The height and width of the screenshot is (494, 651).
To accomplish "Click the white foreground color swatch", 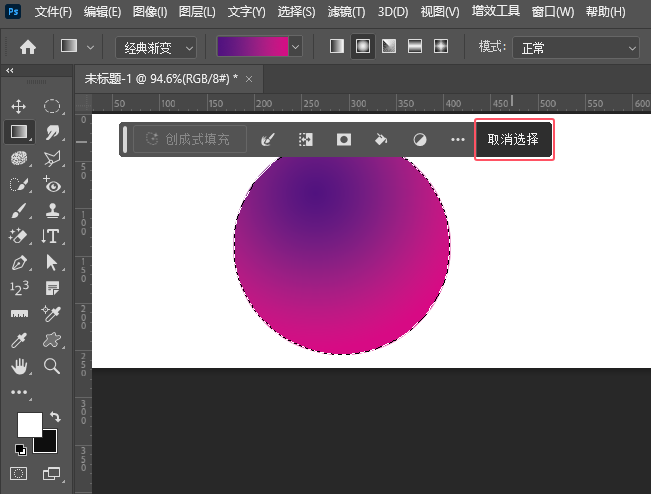I will click(29, 425).
